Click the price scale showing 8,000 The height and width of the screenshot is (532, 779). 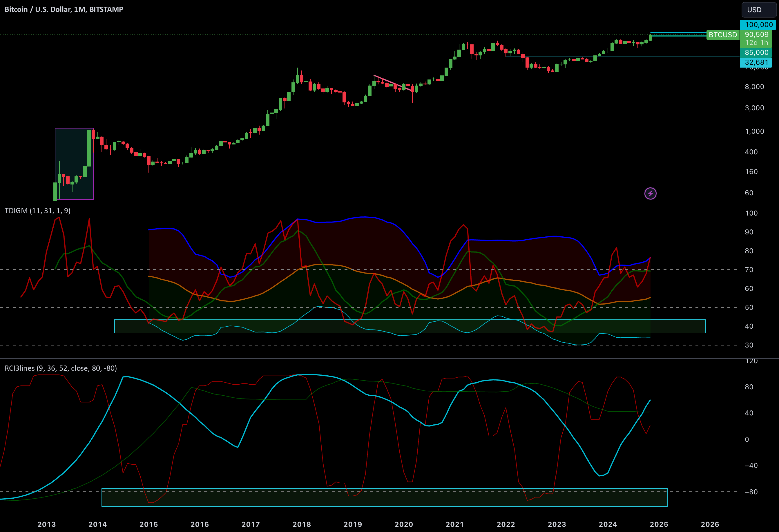click(x=755, y=87)
